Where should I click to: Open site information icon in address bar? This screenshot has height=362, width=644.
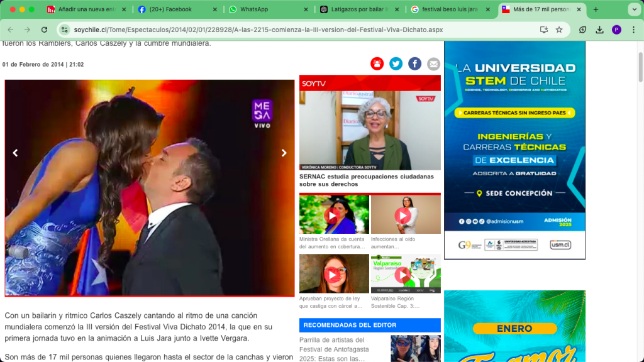pos(65,30)
